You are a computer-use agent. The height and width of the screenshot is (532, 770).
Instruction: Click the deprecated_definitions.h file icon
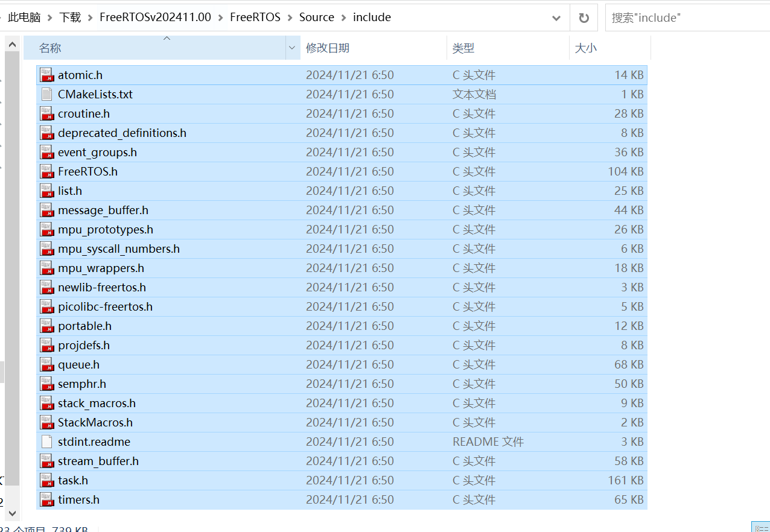click(47, 133)
